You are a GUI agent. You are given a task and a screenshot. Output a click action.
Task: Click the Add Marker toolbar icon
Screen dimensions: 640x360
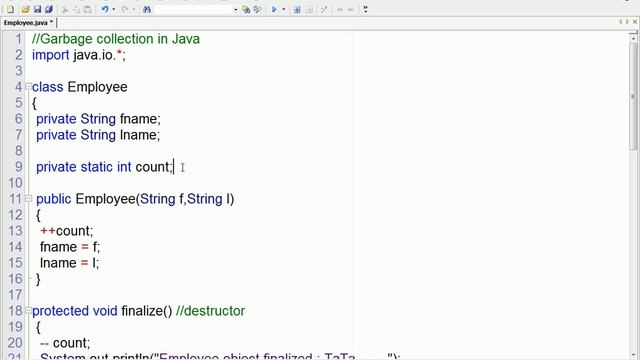click(297, 9)
